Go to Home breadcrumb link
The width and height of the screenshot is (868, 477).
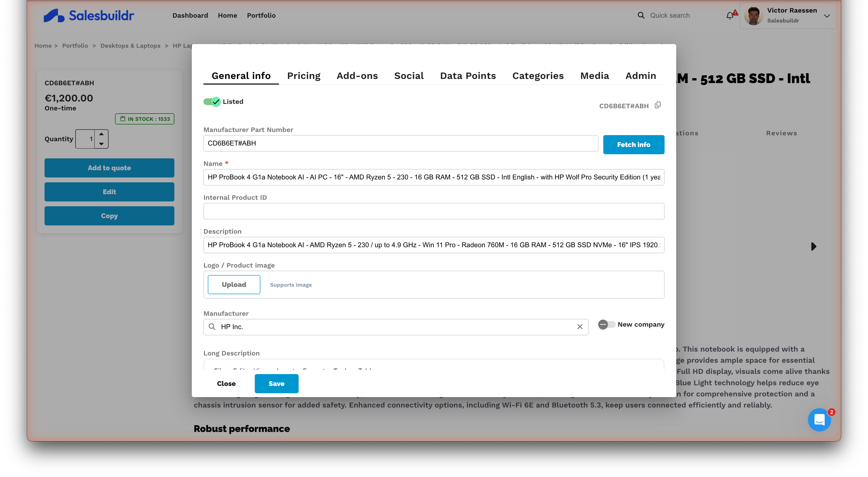[43, 46]
